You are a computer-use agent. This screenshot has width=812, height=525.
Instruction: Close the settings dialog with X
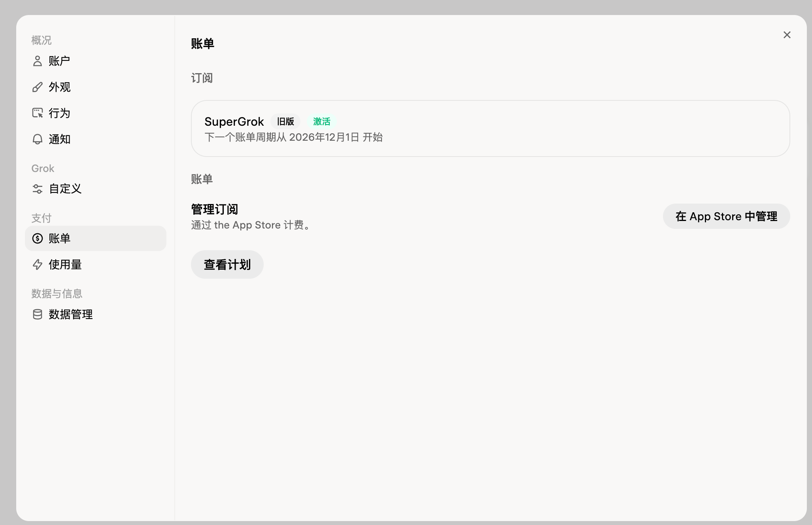click(x=787, y=35)
